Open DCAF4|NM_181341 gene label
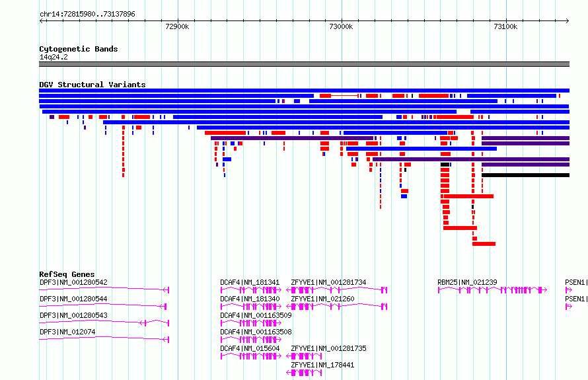588x380 pixels. pos(250,282)
